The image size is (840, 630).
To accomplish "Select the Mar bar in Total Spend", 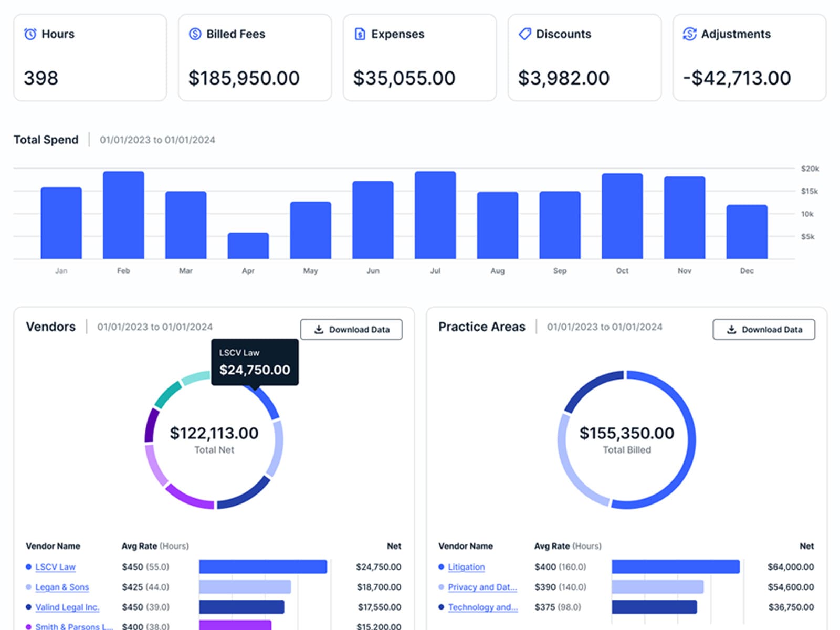I will tap(186, 225).
